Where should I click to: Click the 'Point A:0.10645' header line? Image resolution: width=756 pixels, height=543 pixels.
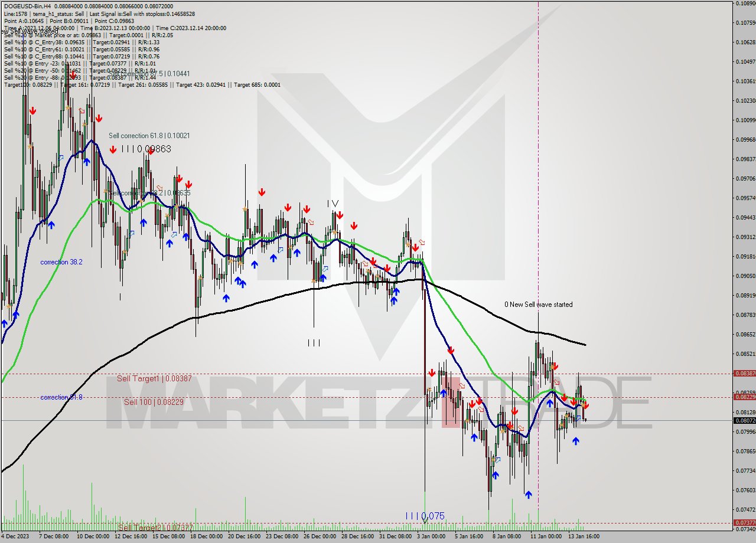pos(69,21)
